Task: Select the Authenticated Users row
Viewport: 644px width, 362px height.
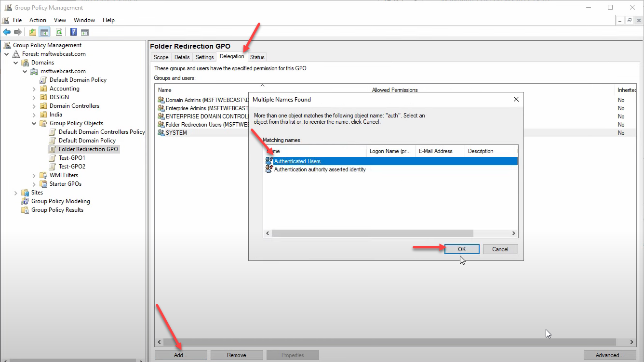Action: [390, 161]
